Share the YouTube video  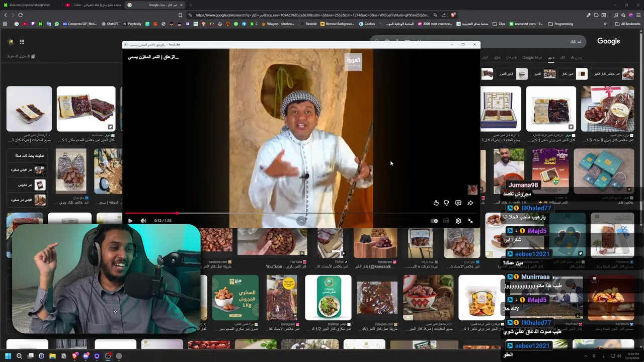(470, 203)
